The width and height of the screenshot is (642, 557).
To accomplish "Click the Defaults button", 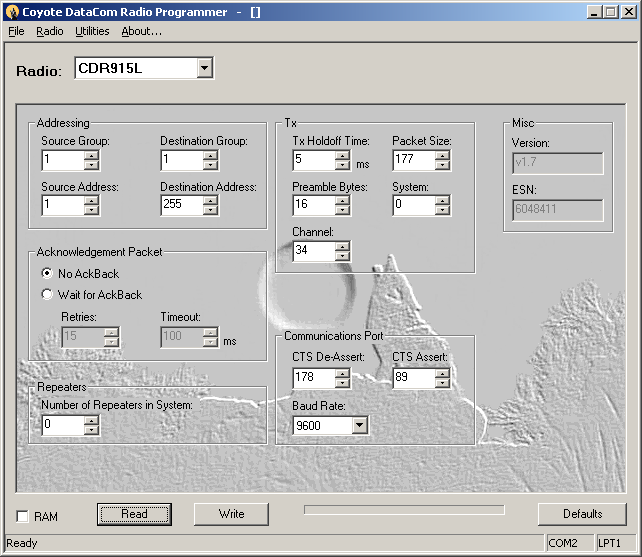I will tap(582, 514).
